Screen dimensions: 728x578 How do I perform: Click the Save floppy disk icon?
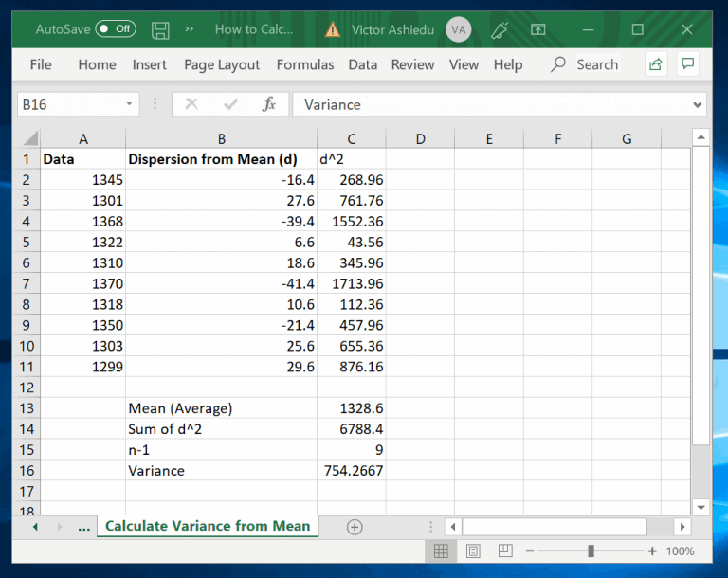[x=160, y=30]
